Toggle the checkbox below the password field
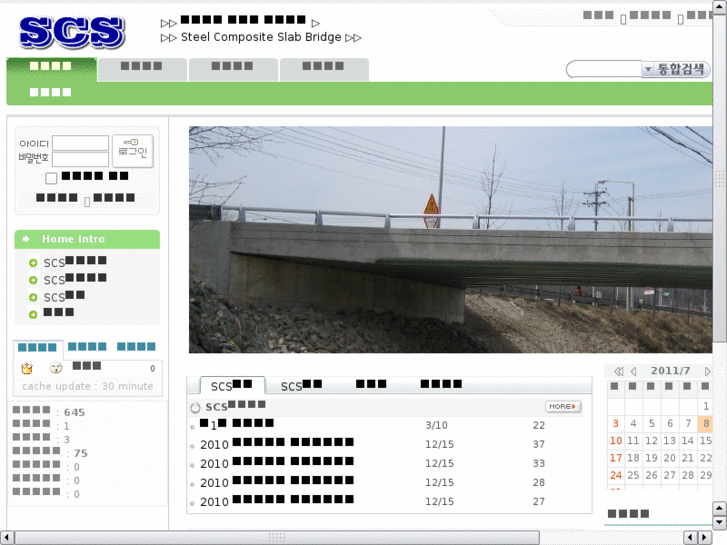The image size is (727, 545). pyautogui.click(x=51, y=179)
